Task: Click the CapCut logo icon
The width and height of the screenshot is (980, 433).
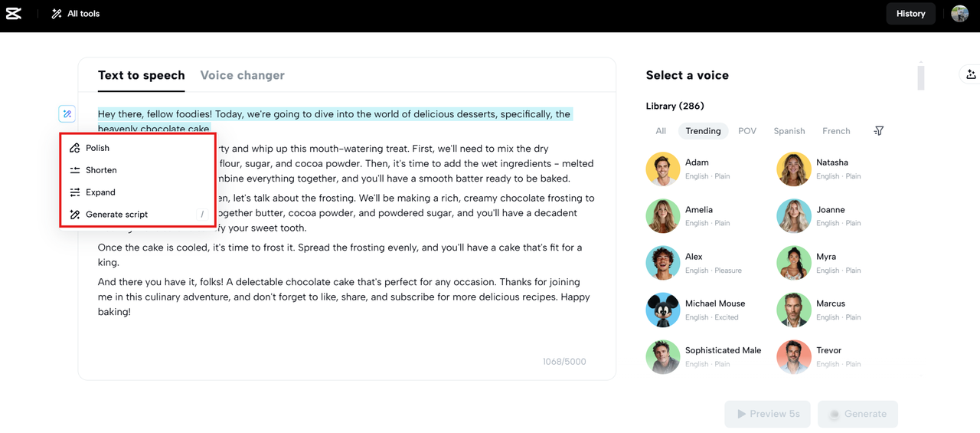Action: coord(13,14)
